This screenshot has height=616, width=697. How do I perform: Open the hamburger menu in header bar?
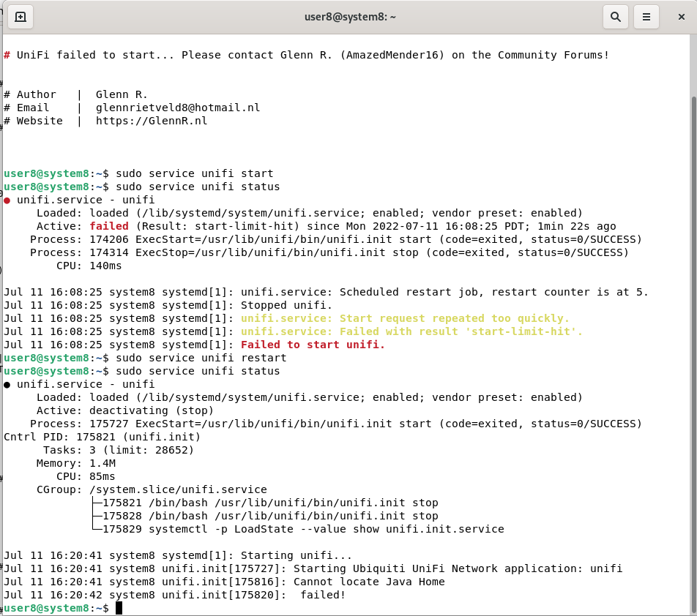(646, 17)
